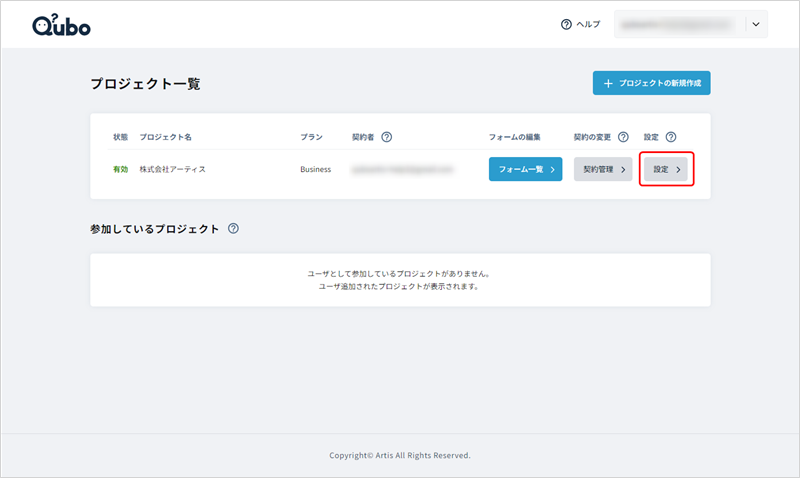This screenshot has width=800, height=478.
Task: Show help for 参加しているプロジェクト heading
Action: [233, 229]
